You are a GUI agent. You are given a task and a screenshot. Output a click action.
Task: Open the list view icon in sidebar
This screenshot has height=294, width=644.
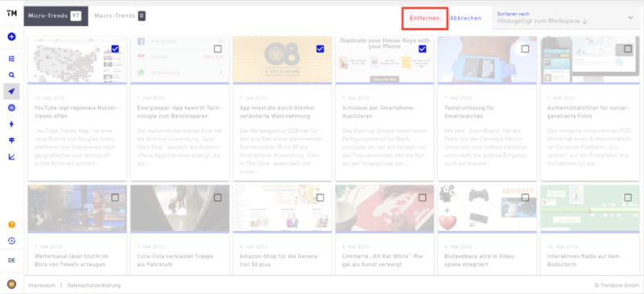click(11, 59)
